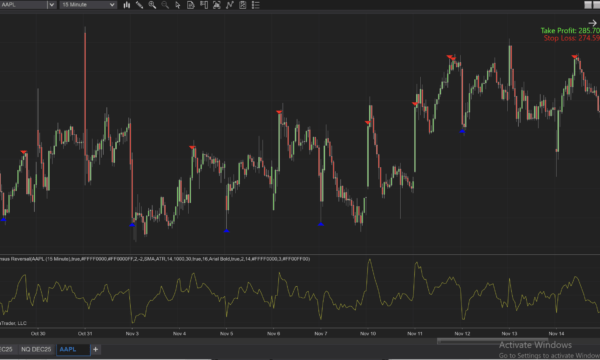Screen dimensions: 600x360
Task: Select the red sell marker above Nov 6 peak
Action: click(279, 112)
